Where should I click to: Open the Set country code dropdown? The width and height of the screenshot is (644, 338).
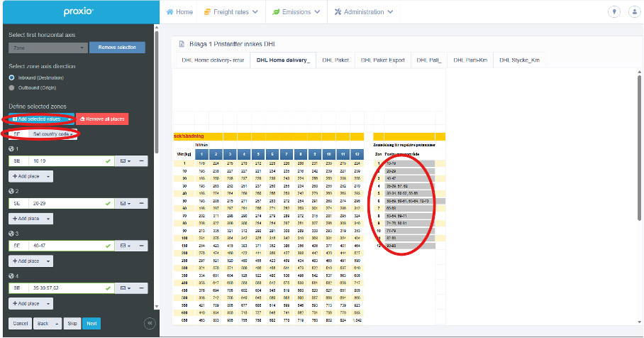(52, 134)
